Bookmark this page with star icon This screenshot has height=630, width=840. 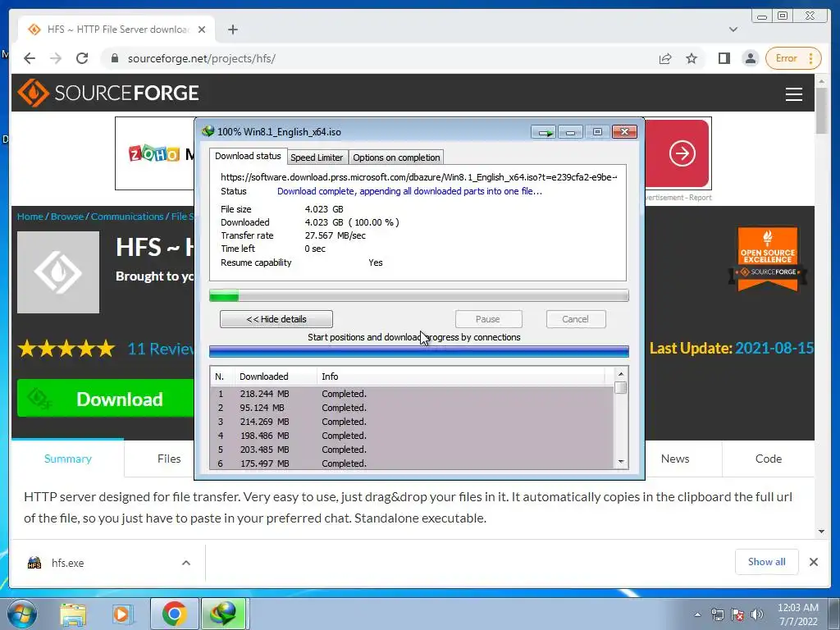pos(691,58)
